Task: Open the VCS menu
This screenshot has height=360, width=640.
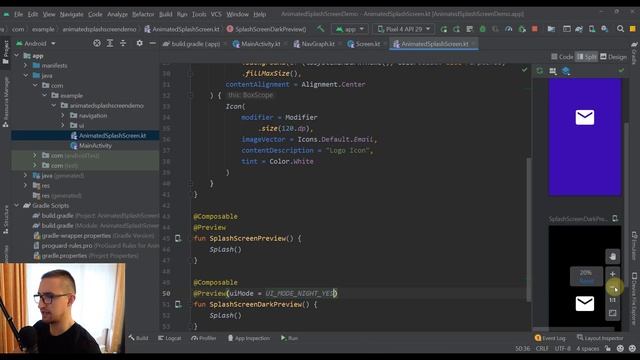Action: pos(216,14)
